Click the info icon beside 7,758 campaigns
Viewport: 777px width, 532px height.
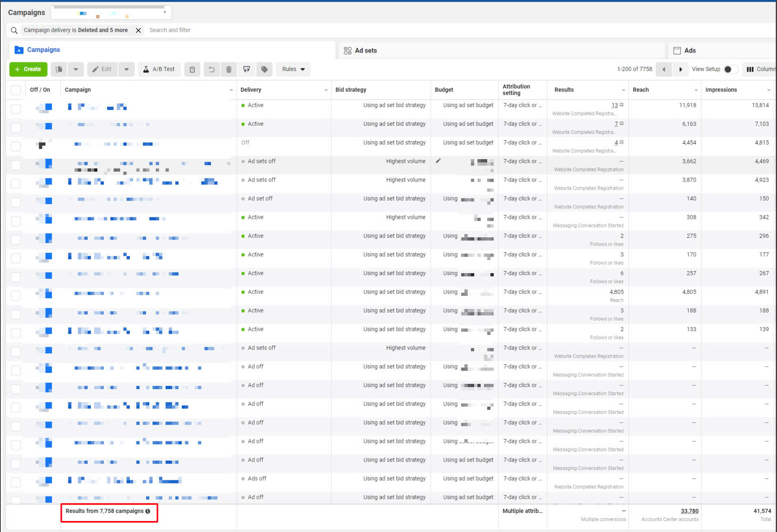[x=148, y=511]
